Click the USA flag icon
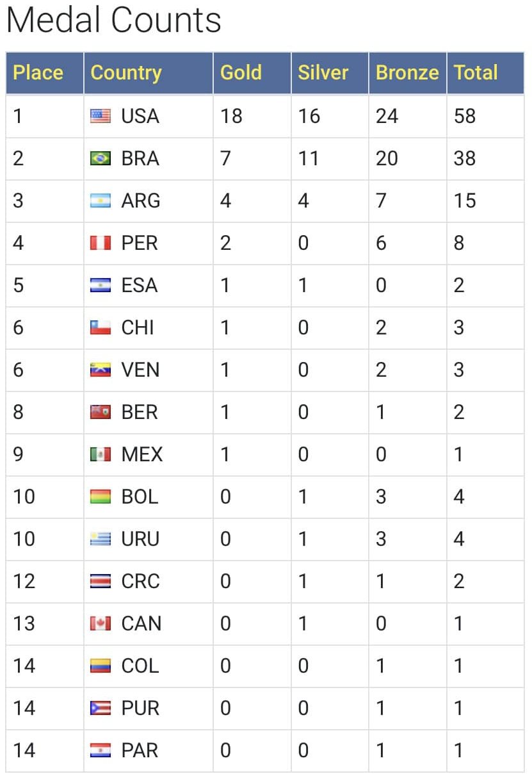 pos(101,116)
